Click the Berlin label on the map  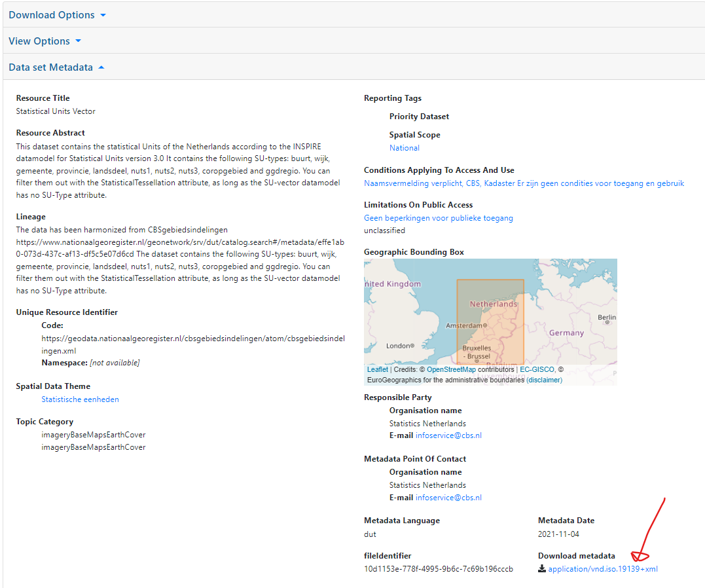coord(607,317)
